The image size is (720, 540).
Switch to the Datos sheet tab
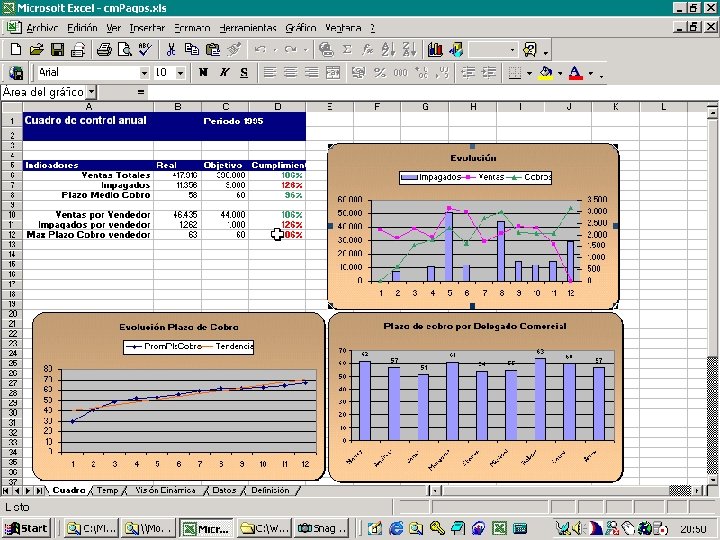pos(224,490)
